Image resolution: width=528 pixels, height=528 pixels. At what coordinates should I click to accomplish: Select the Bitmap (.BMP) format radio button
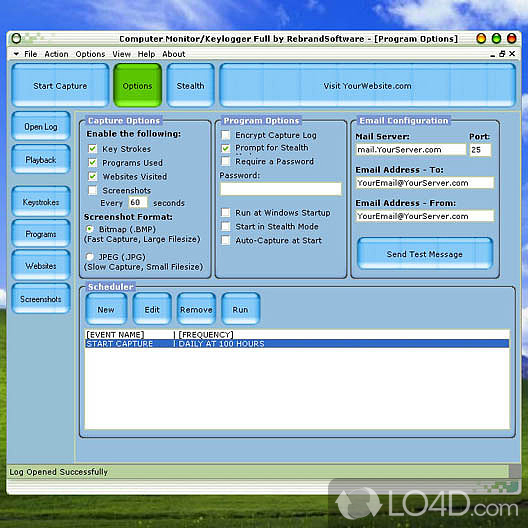90,229
